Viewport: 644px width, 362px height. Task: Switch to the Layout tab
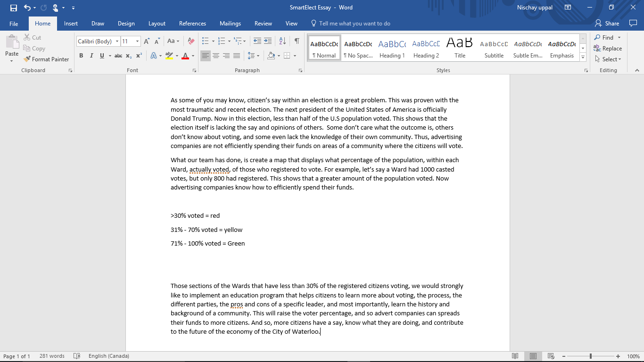pos(157,24)
